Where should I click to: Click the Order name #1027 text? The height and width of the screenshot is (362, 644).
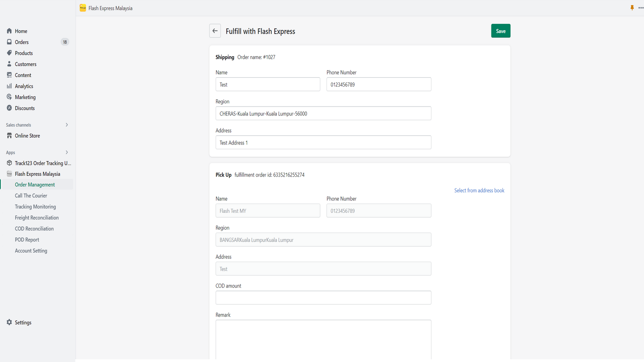tap(256, 57)
